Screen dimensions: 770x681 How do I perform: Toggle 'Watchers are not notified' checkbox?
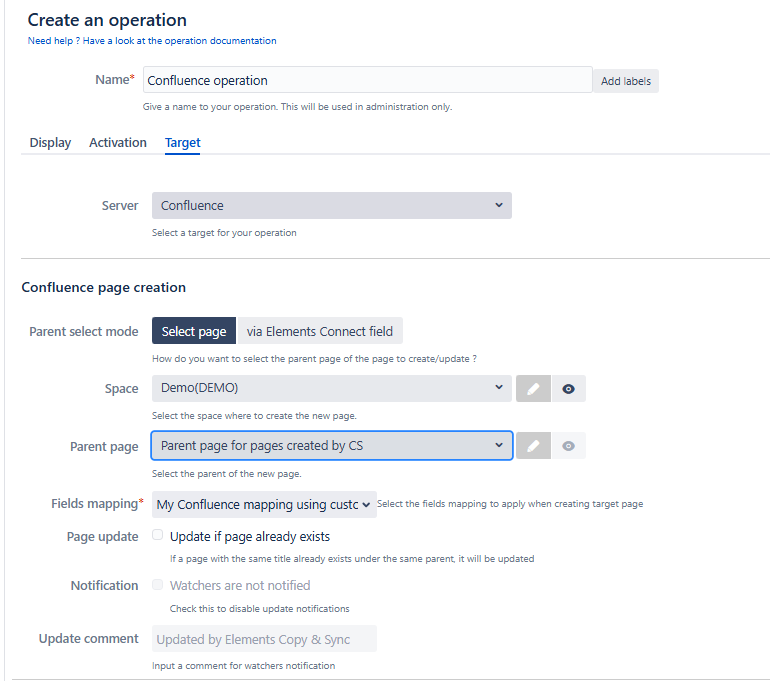(158, 584)
